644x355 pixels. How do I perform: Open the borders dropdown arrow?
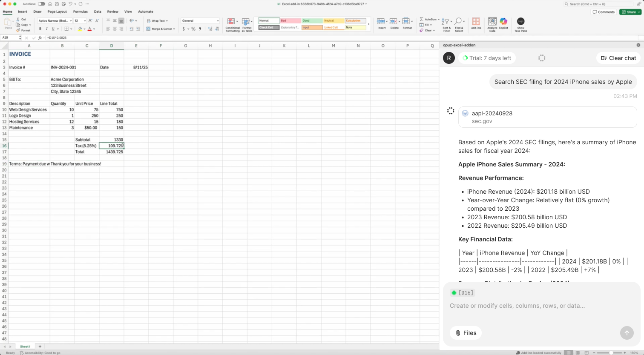coord(72,29)
